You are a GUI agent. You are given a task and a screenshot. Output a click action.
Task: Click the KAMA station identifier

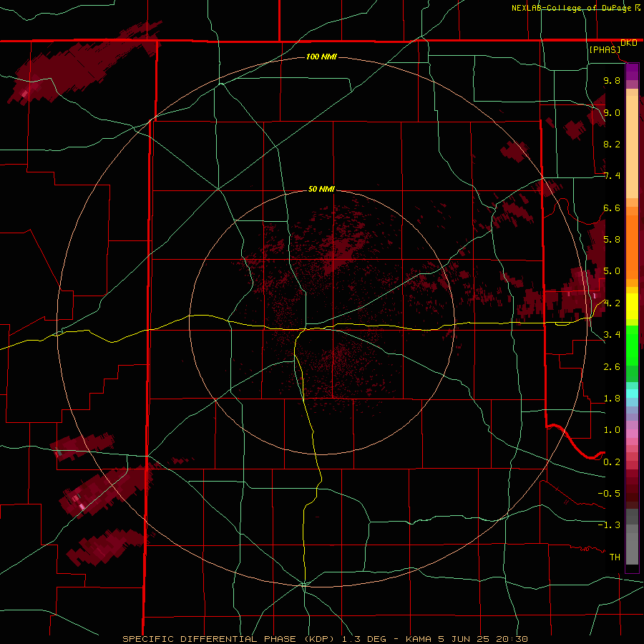click(419, 639)
